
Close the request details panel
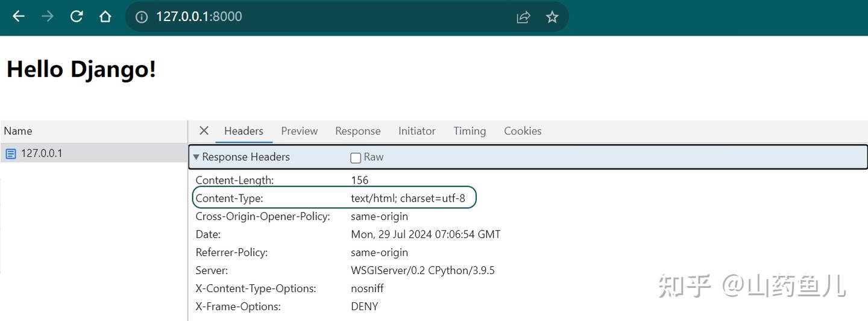pos(204,131)
